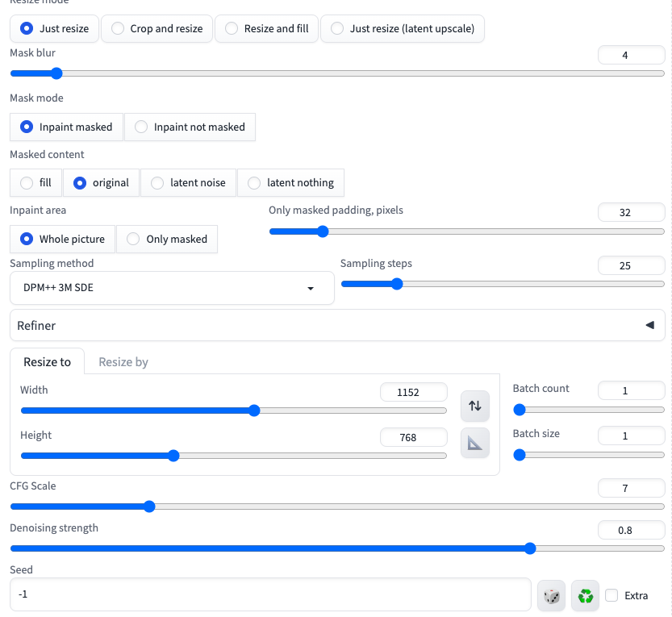Click the Sampling steps number field
The width and height of the screenshot is (672, 617).
coord(631,266)
